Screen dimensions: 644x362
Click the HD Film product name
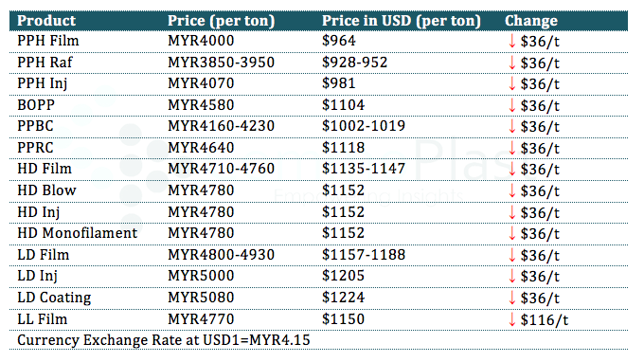pyautogui.click(x=45, y=169)
